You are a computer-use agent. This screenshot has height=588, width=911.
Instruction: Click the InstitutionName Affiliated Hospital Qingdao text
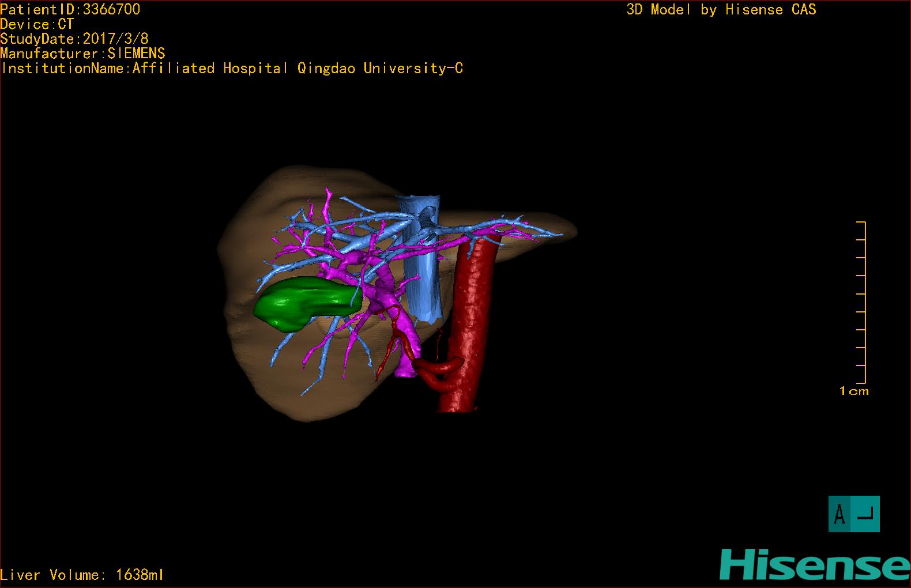click(232, 69)
